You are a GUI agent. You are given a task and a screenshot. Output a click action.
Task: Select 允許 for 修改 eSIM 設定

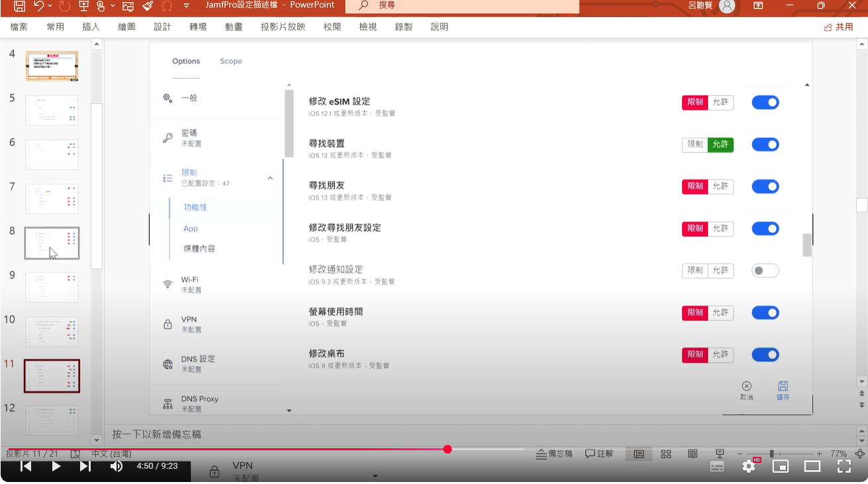(x=720, y=103)
